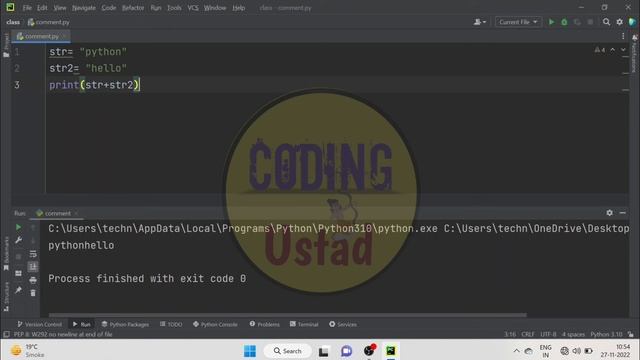This screenshot has width=640, height=360.
Task: Open the Help menu
Action: click(239, 8)
